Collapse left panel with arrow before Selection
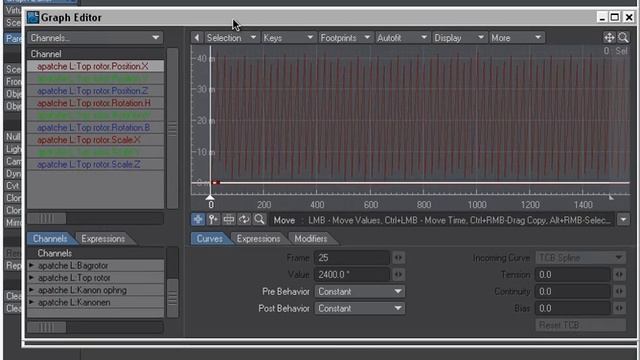Viewport: 640px width, 360px height. 197,38
